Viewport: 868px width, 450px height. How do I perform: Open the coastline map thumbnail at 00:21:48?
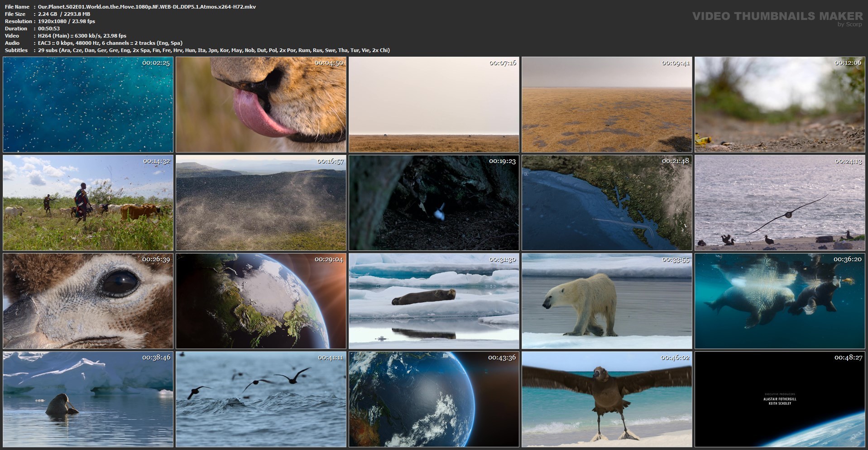pyautogui.click(x=607, y=203)
